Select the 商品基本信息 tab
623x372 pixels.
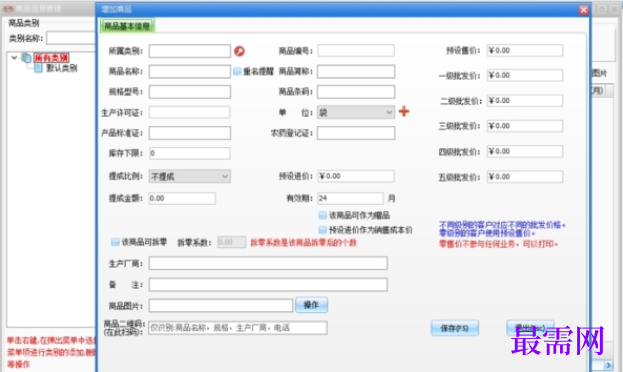(127, 26)
